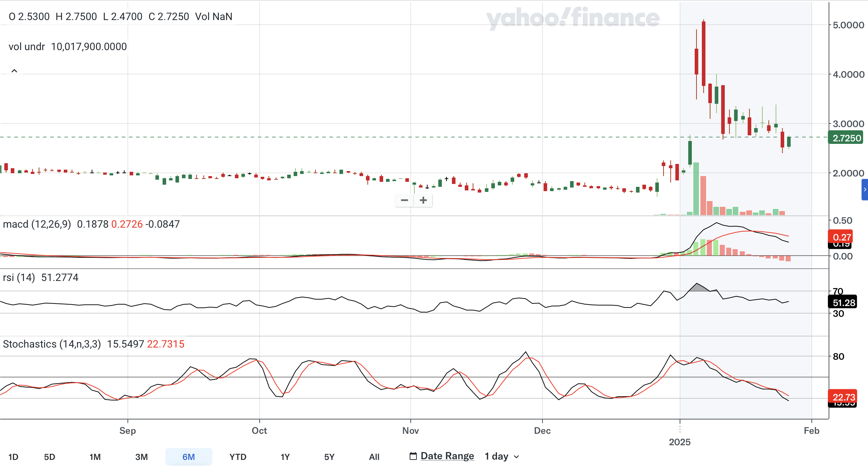Select the 5D time range
Image resolution: width=868 pixels, height=466 pixels.
(x=50, y=457)
